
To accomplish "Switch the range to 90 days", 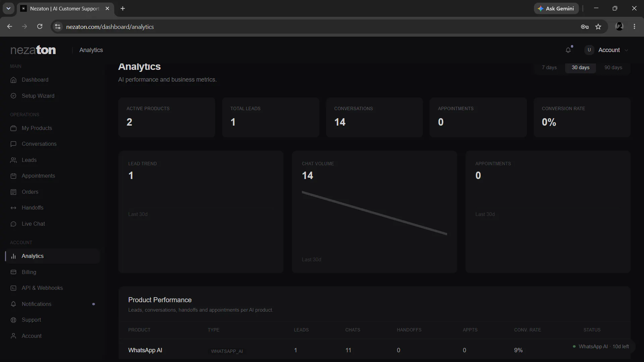I will (x=613, y=67).
